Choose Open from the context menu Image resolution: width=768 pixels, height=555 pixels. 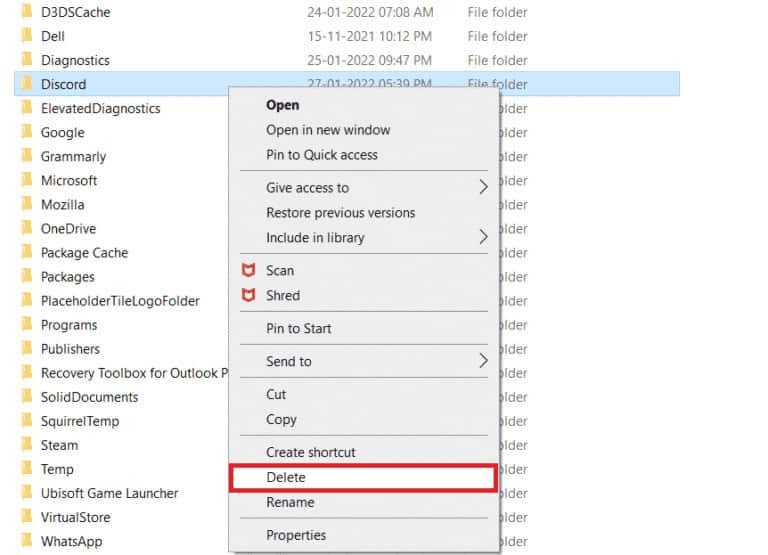click(x=364, y=105)
